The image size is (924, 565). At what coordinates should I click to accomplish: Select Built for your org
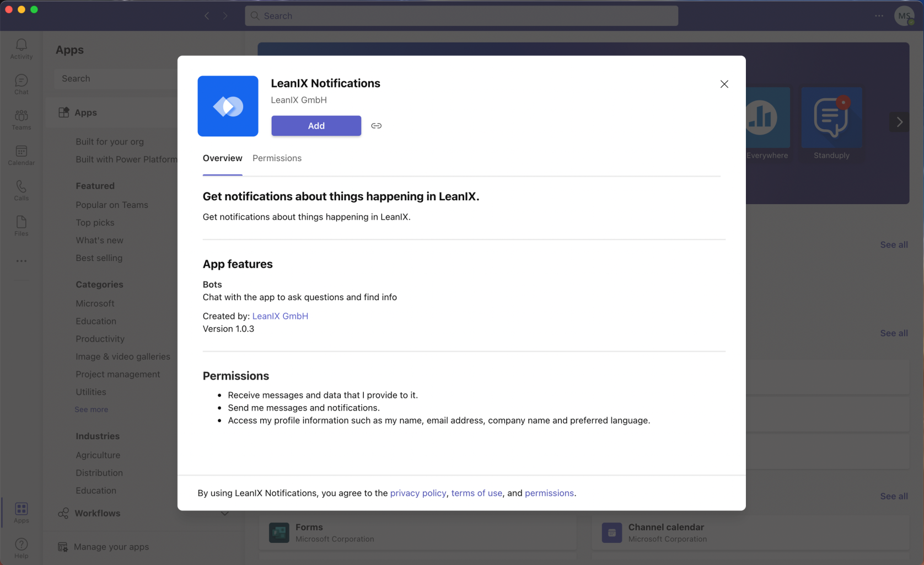(110, 142)
